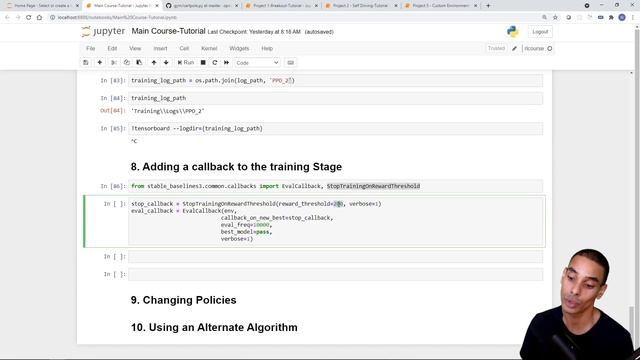Click the stop_callback code line
Viewport: 640px width, 360px height.
pos(256,204)
